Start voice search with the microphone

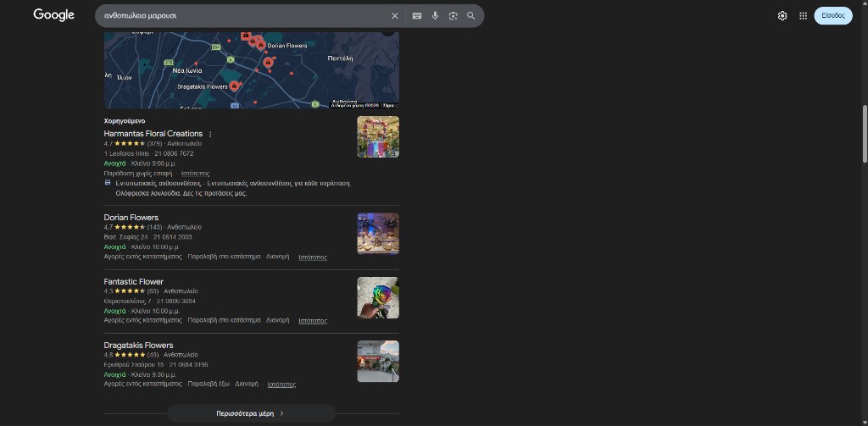tap(435, 16)
